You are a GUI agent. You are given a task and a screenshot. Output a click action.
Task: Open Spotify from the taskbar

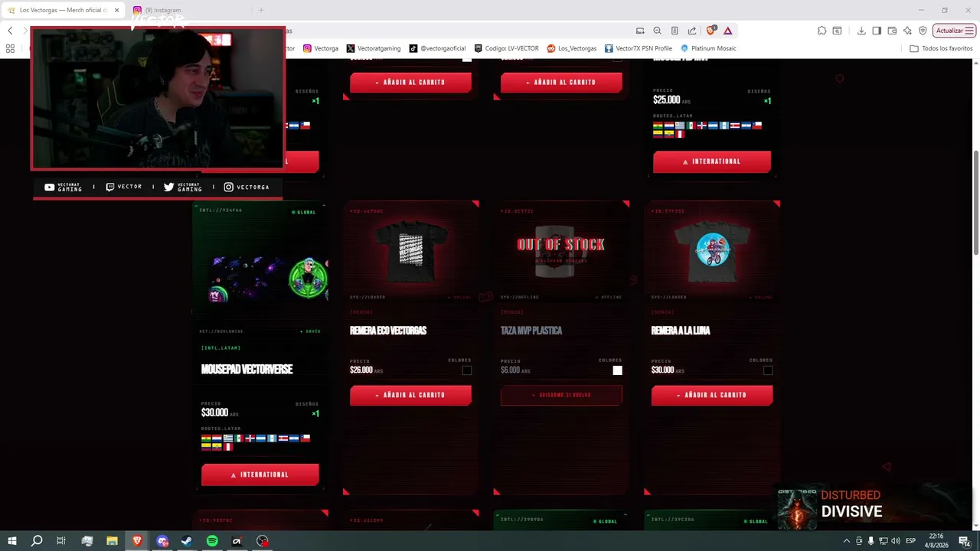pyautogui.click(x=212, y=541)
